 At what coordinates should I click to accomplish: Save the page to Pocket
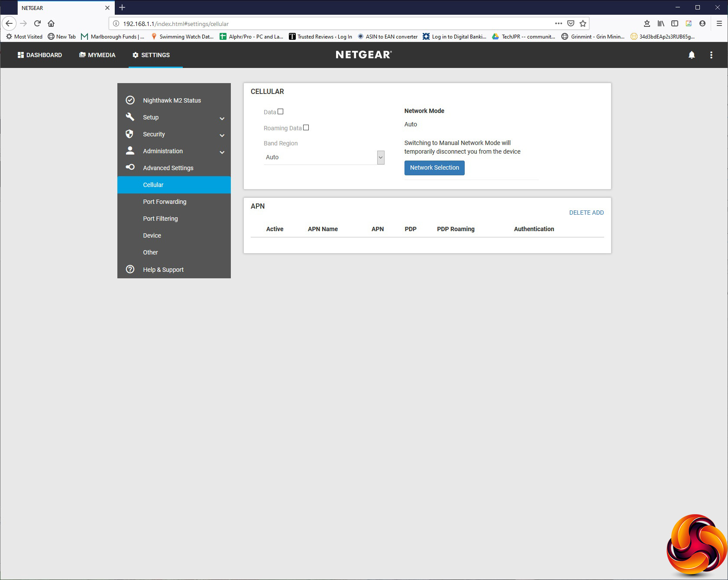tap(571, 23)
